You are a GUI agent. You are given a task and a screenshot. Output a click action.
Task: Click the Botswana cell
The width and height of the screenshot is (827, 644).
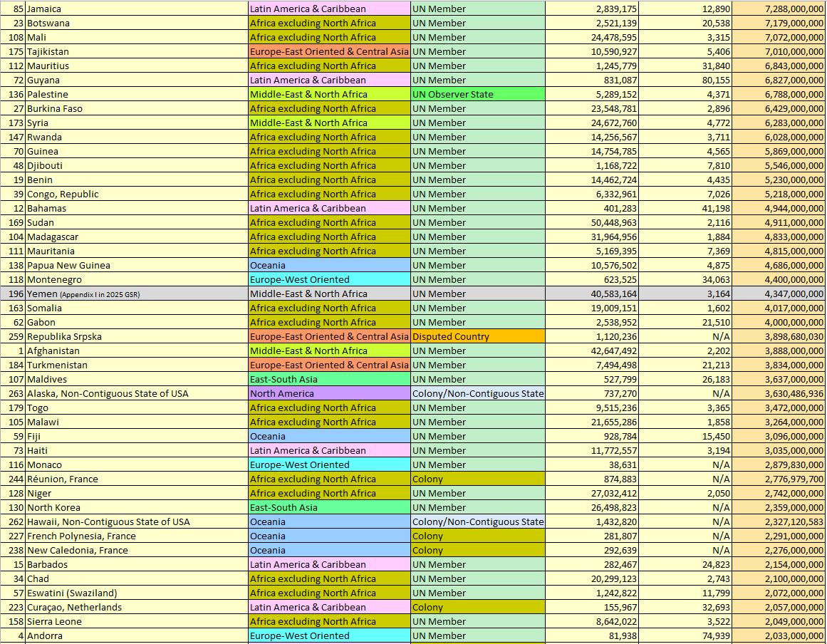[137, 24]
